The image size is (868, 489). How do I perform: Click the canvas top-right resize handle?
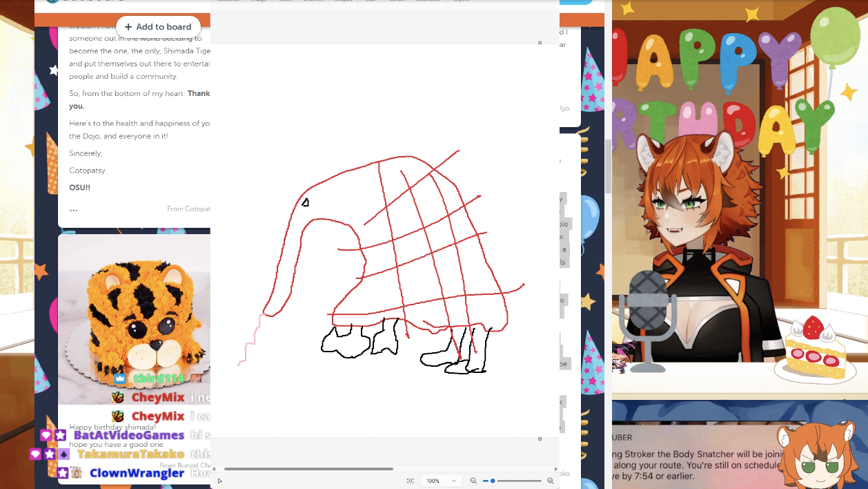[x=540, y=43]
